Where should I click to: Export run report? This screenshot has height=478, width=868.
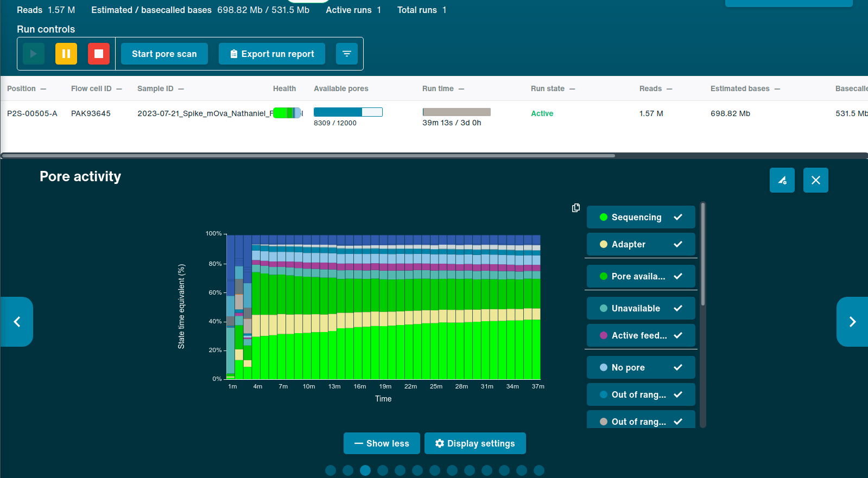[272, 54]
